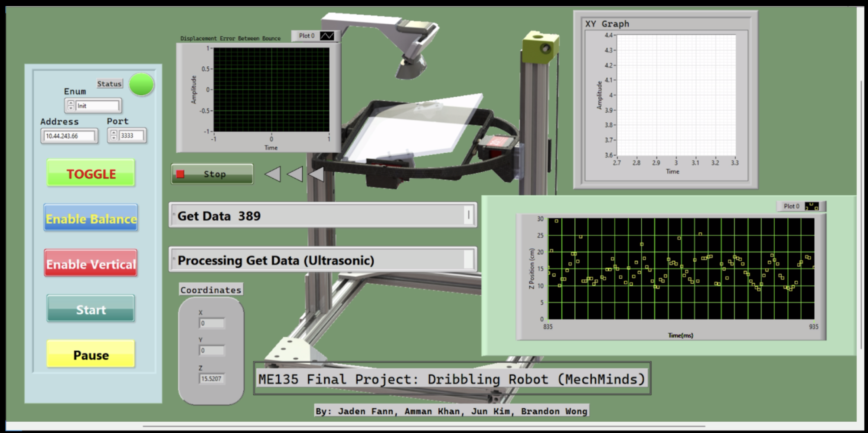Stop the program with the Stop button
The image size is (868, 433).
tap(212, 174)
